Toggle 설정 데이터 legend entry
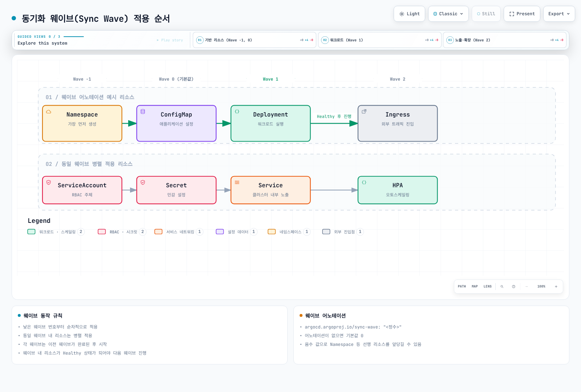Screen dimensions: 581x392 click(x=236, y=232)
